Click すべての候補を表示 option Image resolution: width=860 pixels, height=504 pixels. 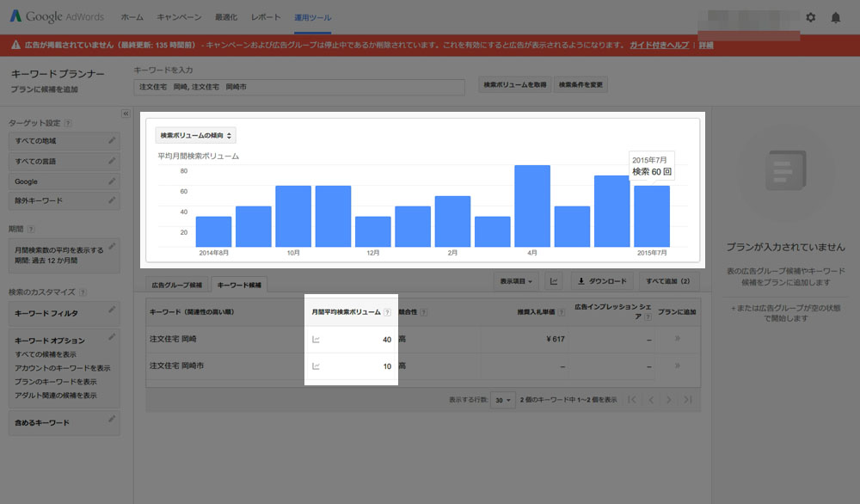point(46,354)
